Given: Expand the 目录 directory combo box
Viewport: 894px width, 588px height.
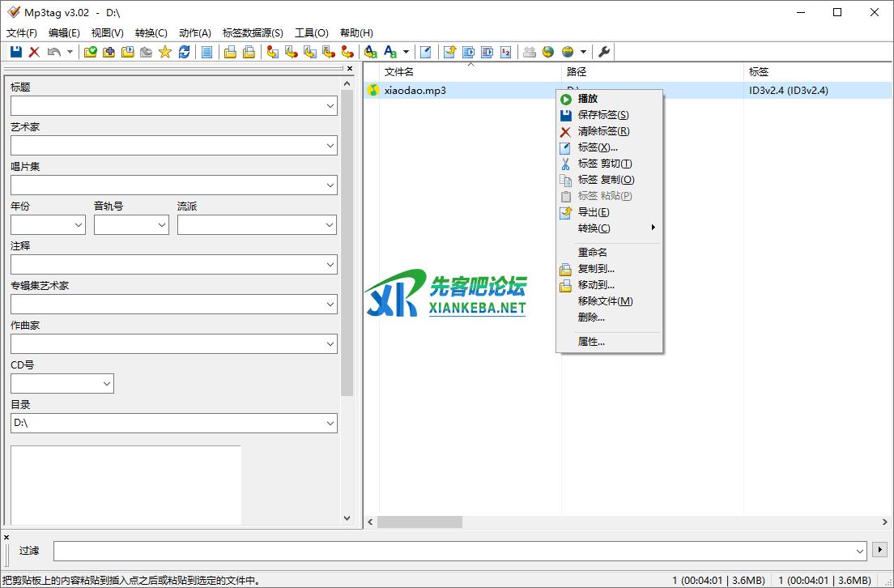Looking at the screenshot, I should tap(330, 423).
